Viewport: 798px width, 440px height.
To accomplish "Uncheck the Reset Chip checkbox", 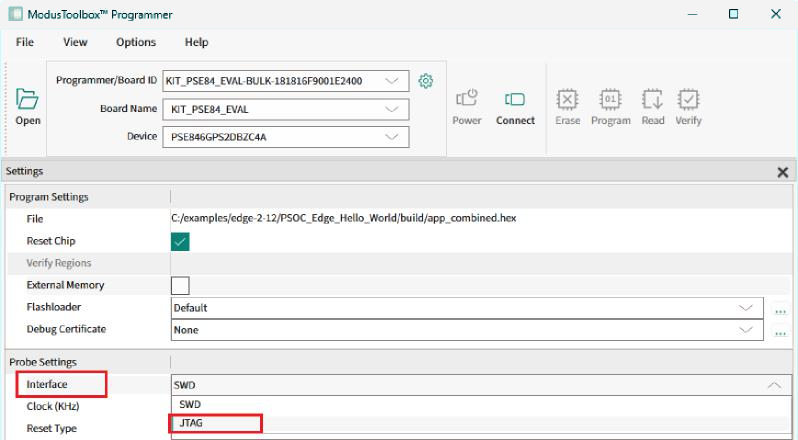I will point(180,242).
